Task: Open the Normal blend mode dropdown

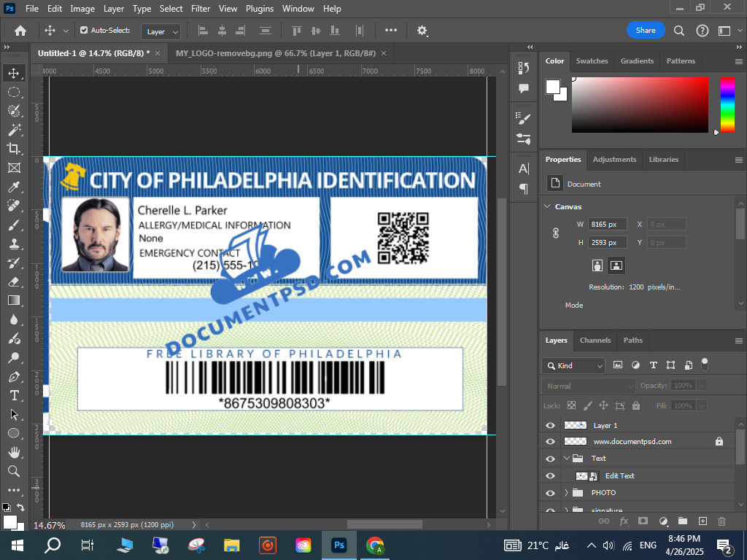Action: (x=589, y=386)
